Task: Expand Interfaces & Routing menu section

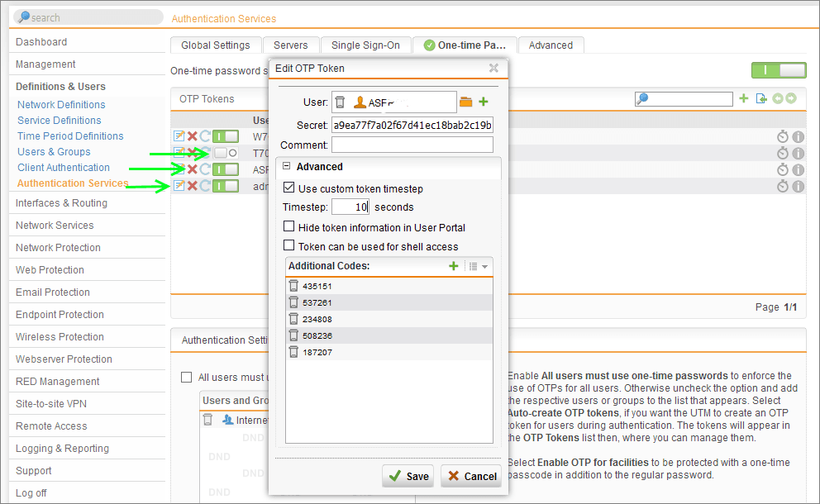Action: (61, 203)
